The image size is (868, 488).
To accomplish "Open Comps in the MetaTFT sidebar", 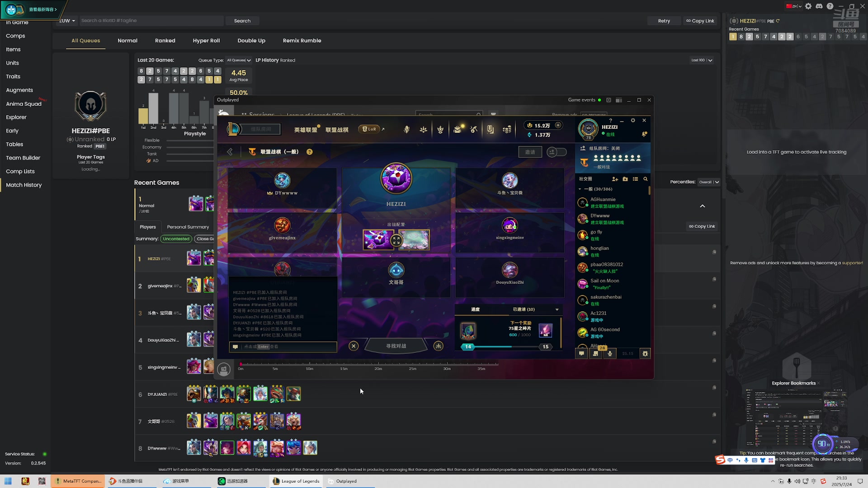I will [15, 36].
